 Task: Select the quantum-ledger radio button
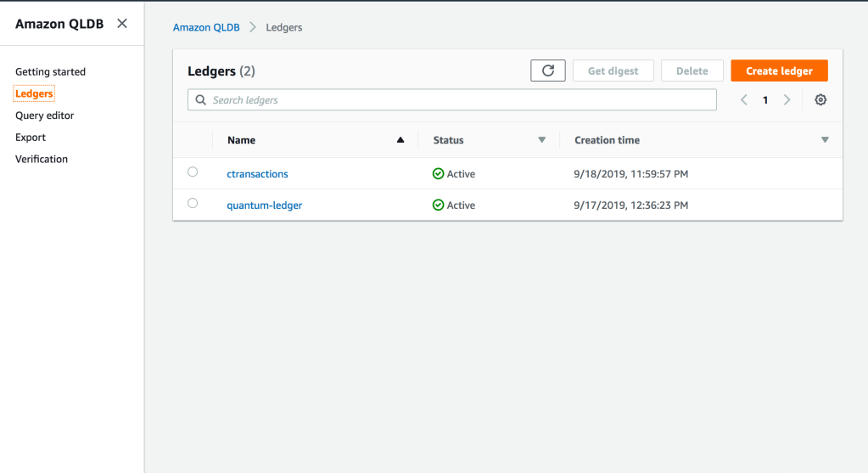coord(193,204)
